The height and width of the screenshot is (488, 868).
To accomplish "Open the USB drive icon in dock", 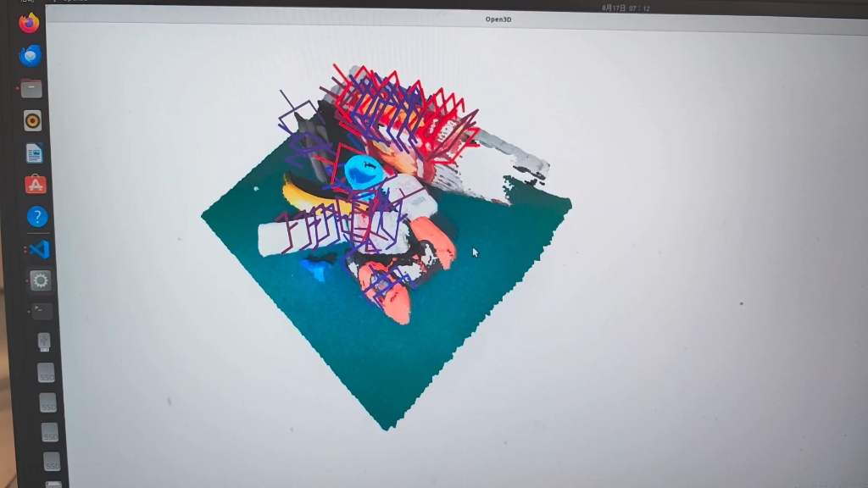I will tap(44, 342).
